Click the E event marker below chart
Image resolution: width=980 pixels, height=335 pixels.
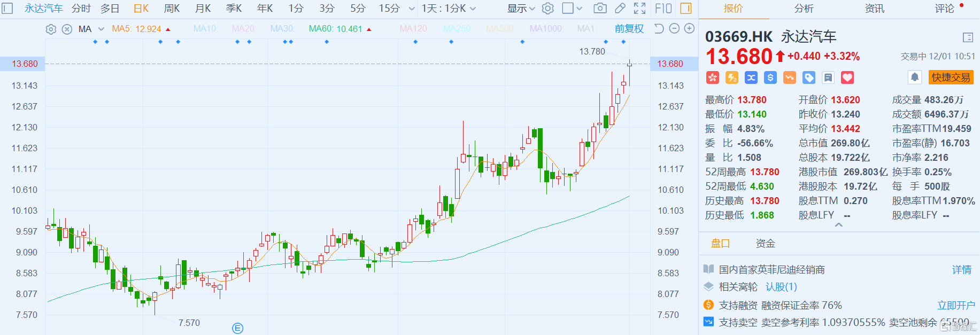click(x=238, y=328)
